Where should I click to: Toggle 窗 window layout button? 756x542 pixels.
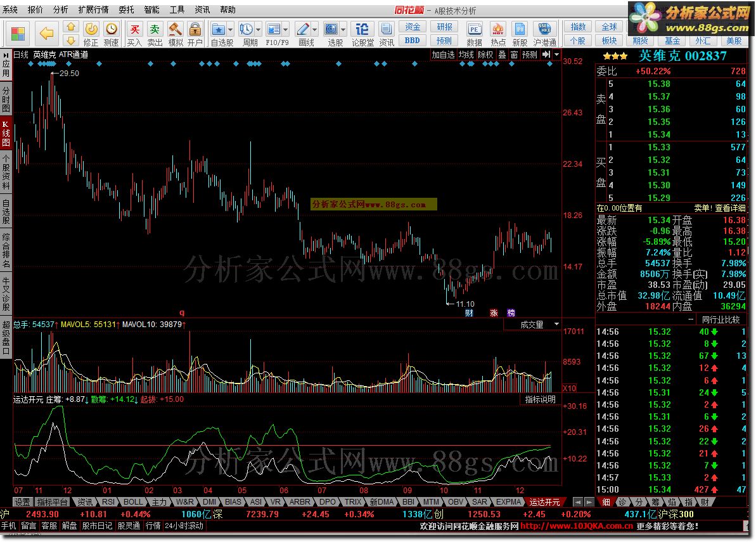click(x=514, y=55)
